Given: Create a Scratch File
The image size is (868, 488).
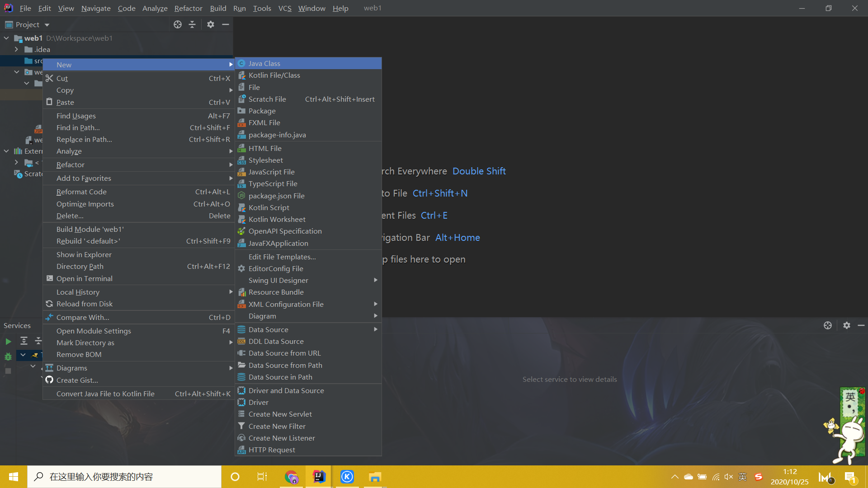Looking at the screenshot, I should click(x=308, y=99).
